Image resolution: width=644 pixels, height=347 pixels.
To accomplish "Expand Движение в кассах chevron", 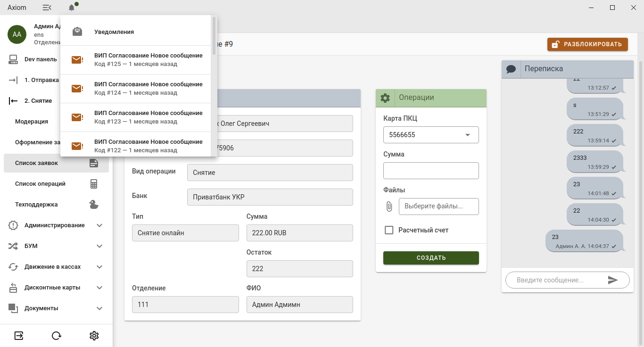I will [99, 267].
